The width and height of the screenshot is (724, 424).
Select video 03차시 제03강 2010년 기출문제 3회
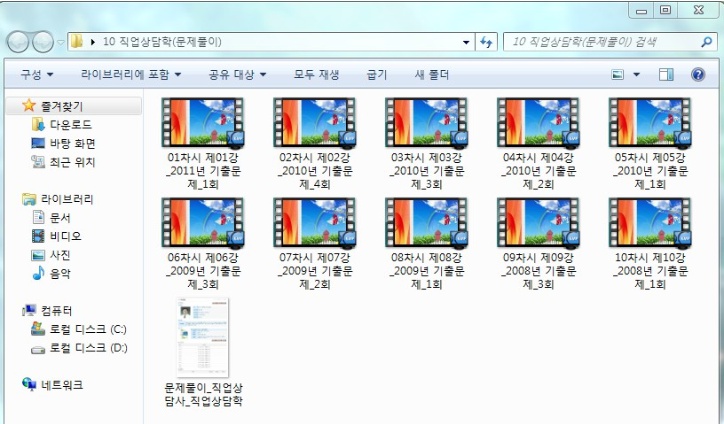coord(427,144)
